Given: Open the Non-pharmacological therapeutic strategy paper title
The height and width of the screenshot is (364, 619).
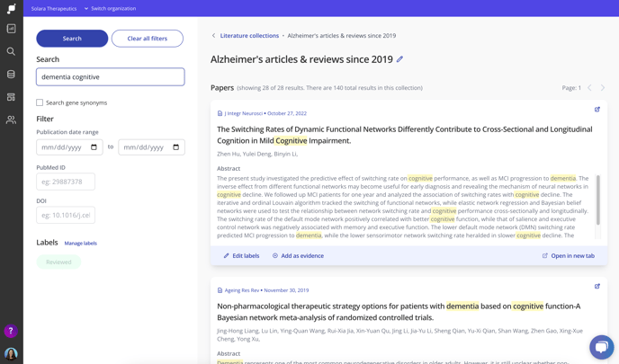Looking at the screenshot, I should [399, 312].
